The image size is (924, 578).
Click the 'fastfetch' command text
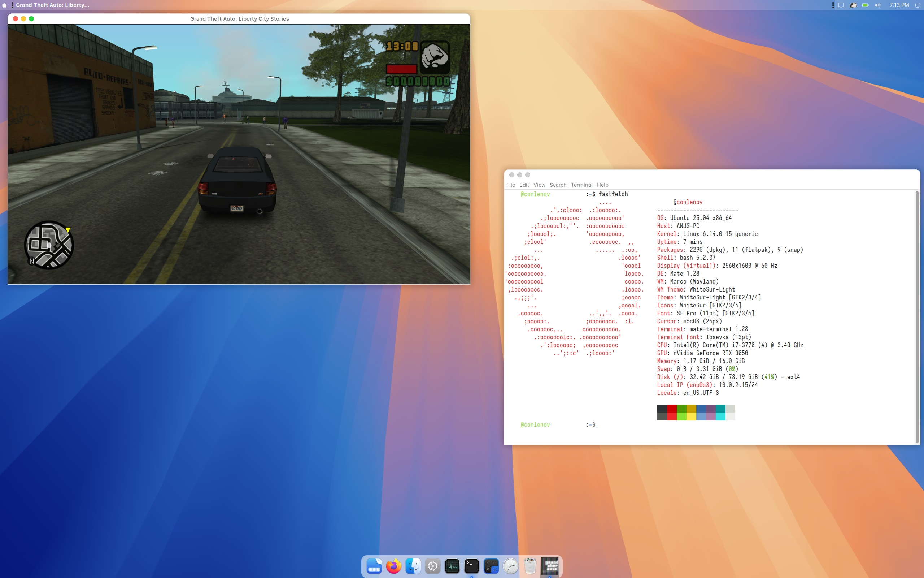coord(613,194)
